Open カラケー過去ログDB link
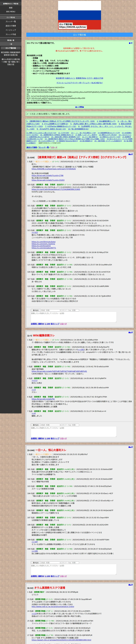This screenshot has width=136, height=644. [95, 78]
